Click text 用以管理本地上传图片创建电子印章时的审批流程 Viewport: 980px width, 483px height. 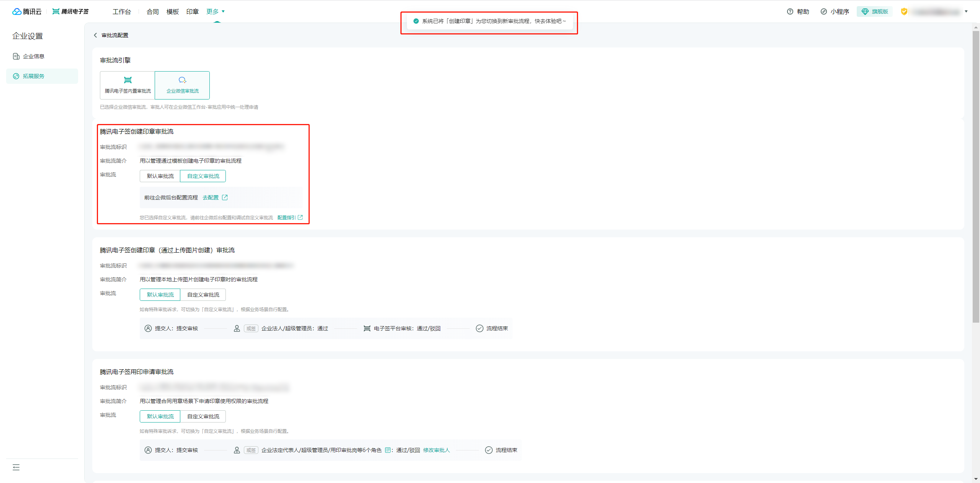199,279
